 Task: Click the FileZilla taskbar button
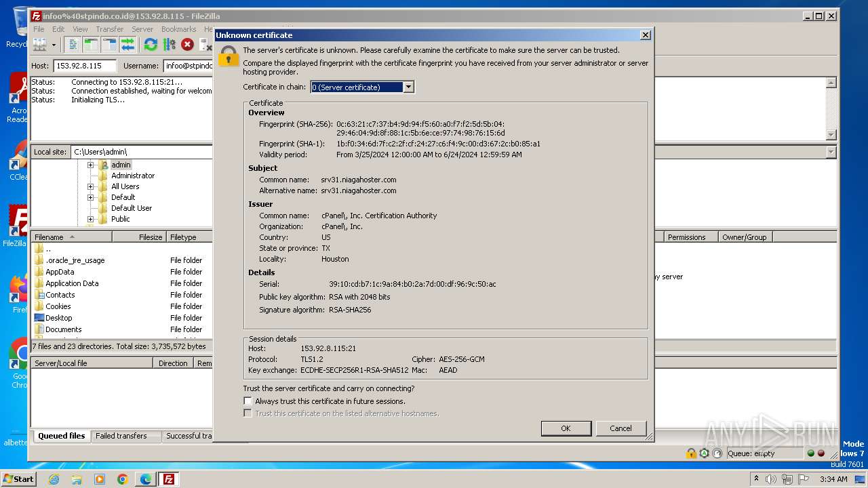(x=168, y=479)
